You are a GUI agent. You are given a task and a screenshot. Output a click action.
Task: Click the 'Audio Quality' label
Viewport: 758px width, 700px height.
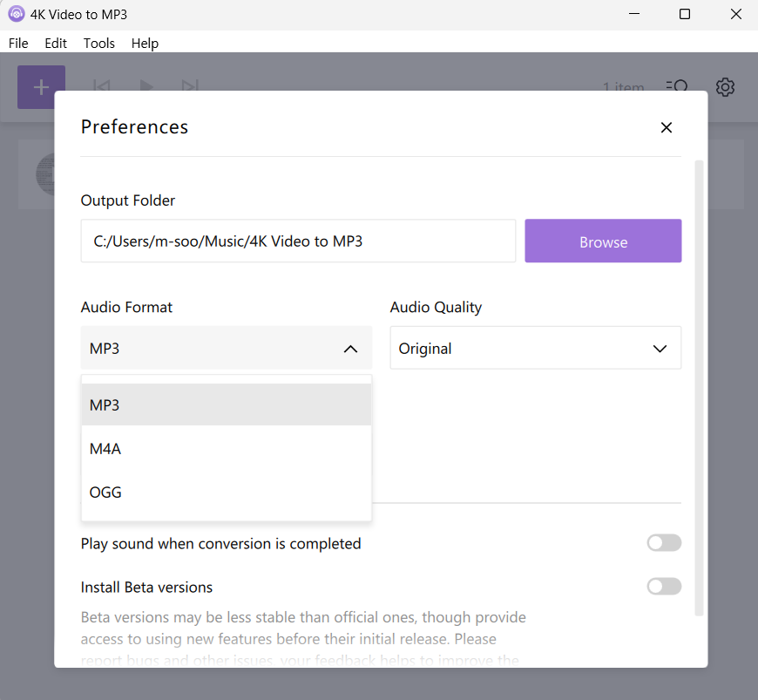click(x=436, y=307)
